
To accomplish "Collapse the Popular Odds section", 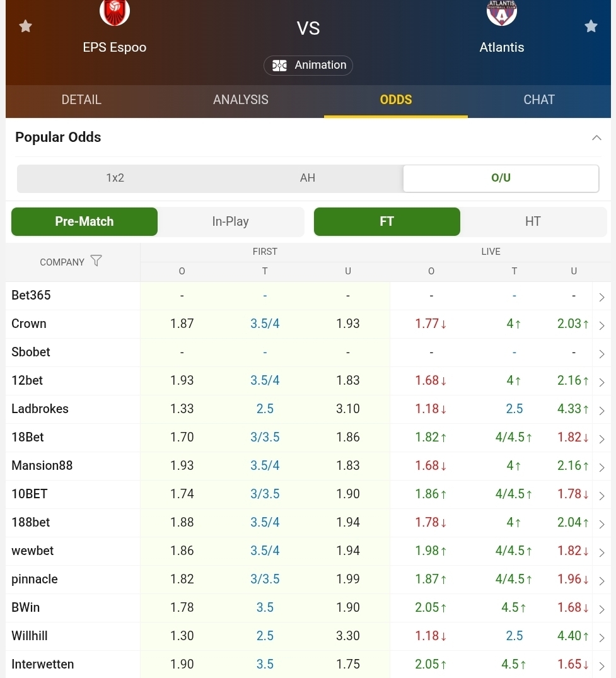I will [x=596, y=137].
